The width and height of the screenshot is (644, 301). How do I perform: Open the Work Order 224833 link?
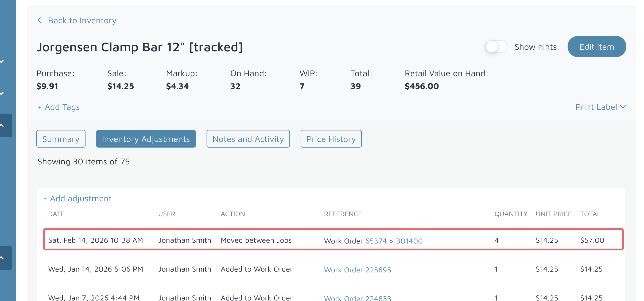[x=357, y=298]
